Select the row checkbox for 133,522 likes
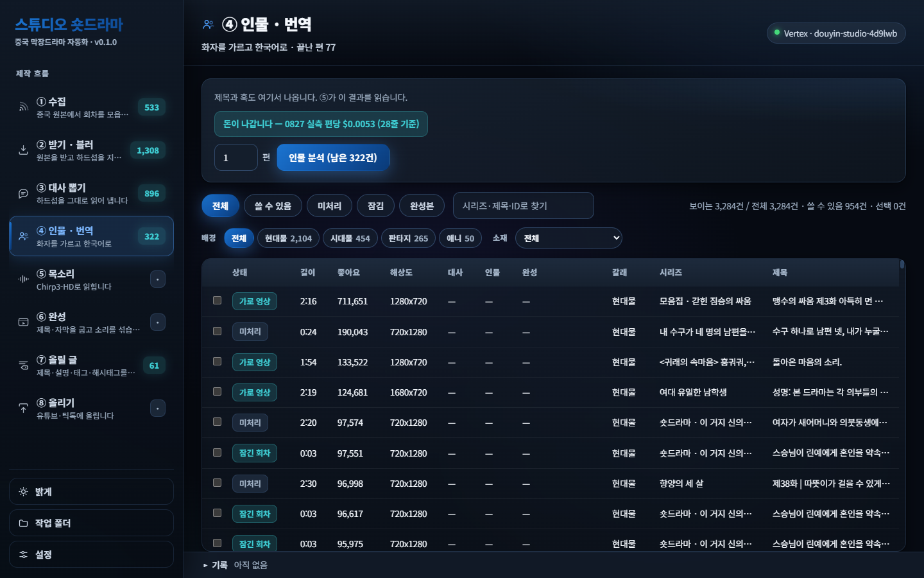The height and width of the screenshot is (578, 924). point(218,362)
